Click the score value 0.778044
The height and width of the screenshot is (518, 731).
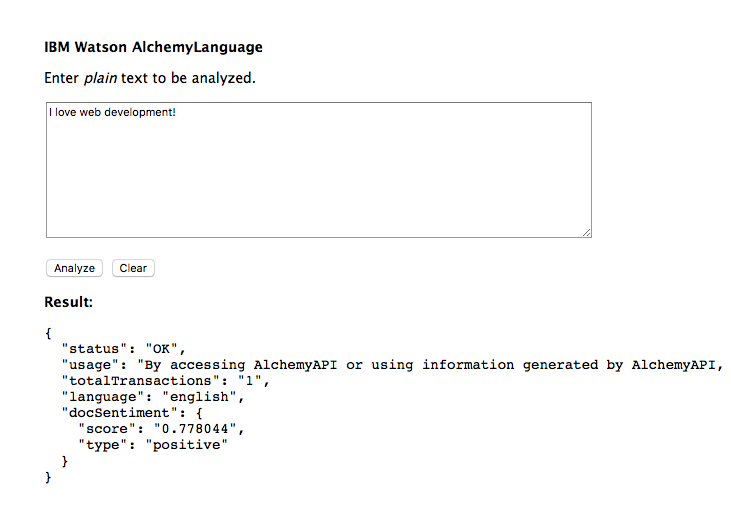(195, 429)
